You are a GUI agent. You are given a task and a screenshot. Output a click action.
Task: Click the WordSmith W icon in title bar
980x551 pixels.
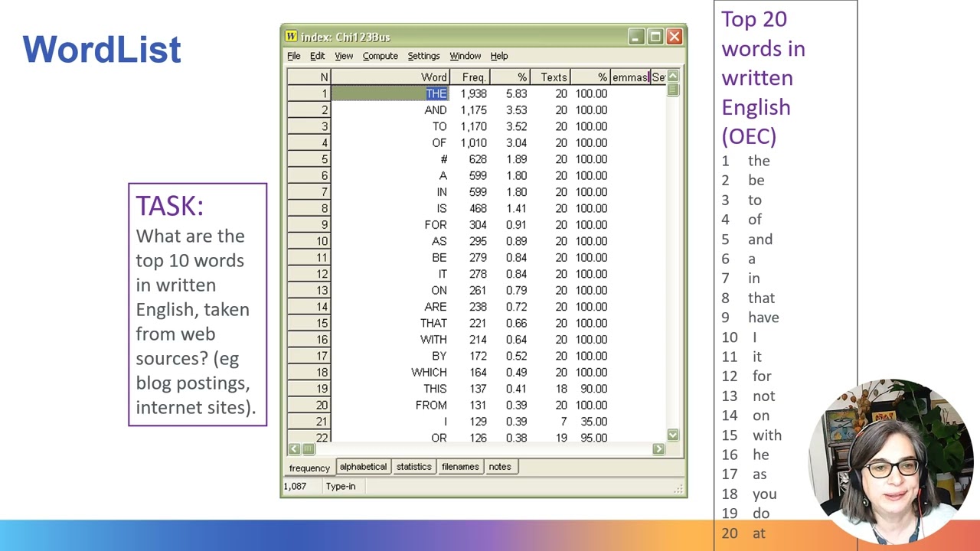coord(291,37)
